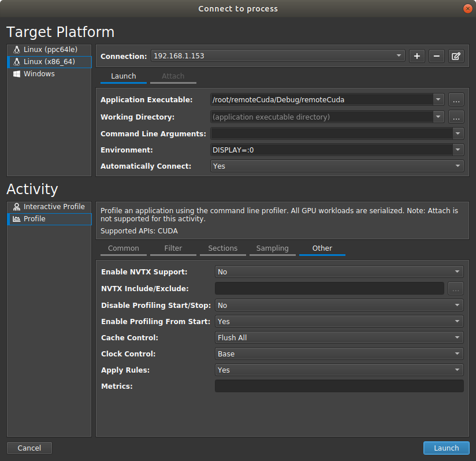Click the edit connection pencil icon

456,56
